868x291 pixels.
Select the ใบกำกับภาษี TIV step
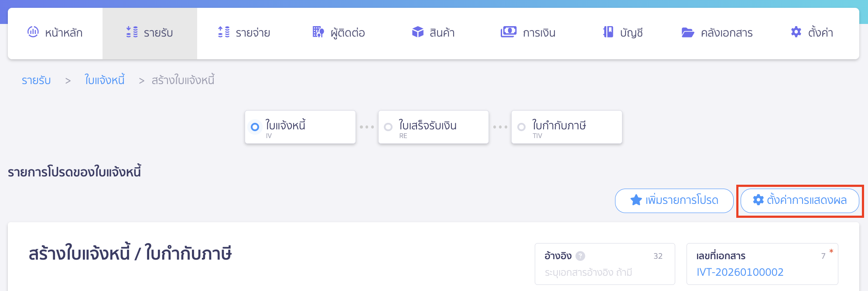[x=521, y=127]
